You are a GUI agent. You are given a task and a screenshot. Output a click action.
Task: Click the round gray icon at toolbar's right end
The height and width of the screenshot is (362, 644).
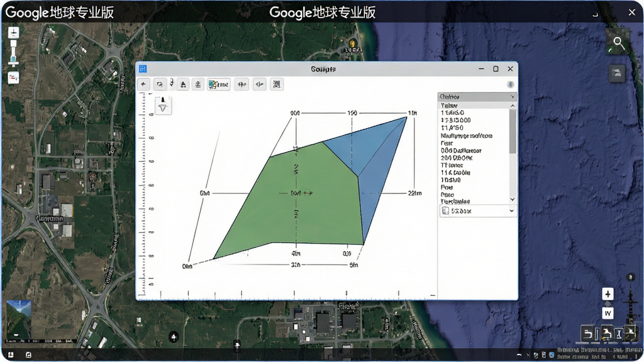click(x=511, y=84)
